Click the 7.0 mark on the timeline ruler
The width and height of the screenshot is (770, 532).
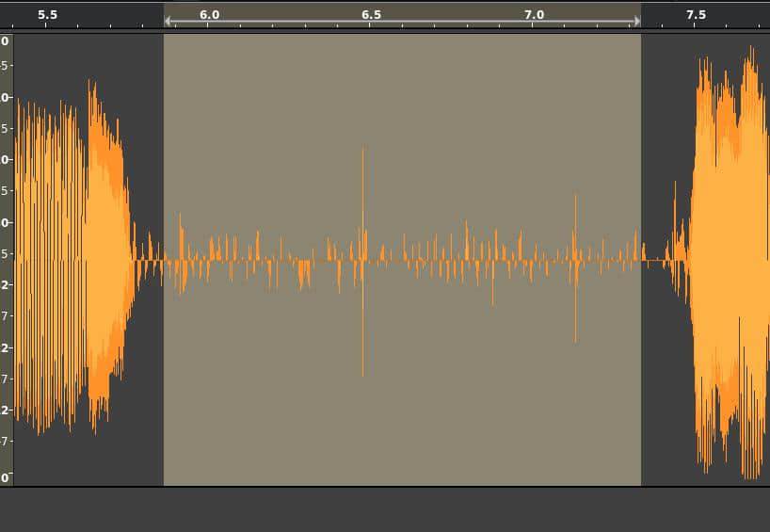tap(534, 15)
